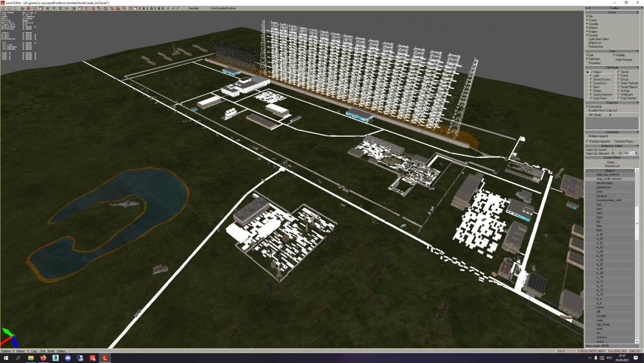Click the angle value field 180
The width and height of the screenshot is (644, 363).
(626, 153)
